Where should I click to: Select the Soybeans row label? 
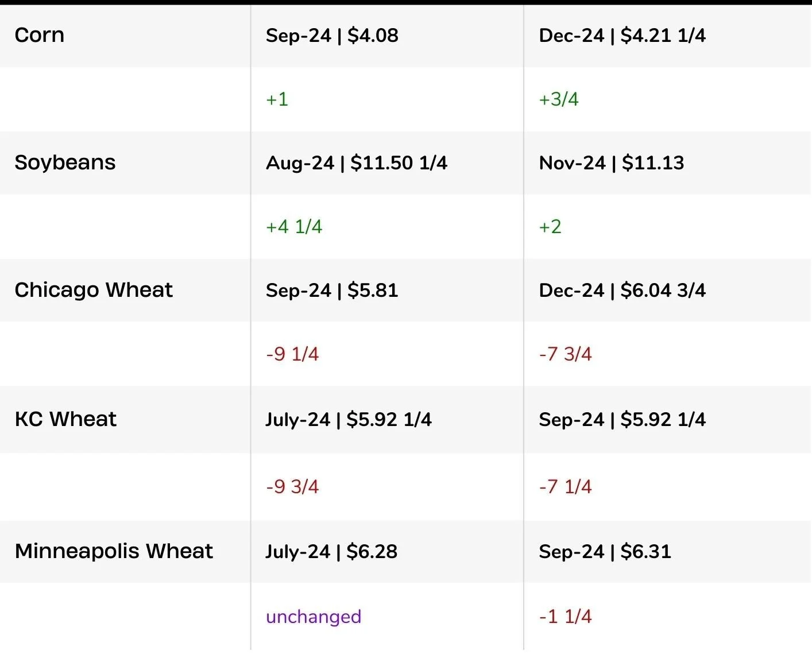pyautogui.click(x=65, y=162)
